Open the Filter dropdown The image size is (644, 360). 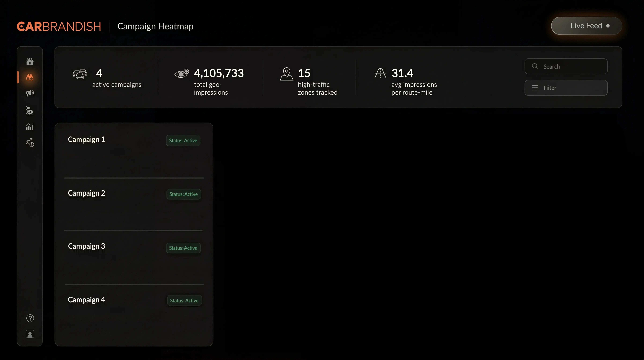tap(566, 88)
